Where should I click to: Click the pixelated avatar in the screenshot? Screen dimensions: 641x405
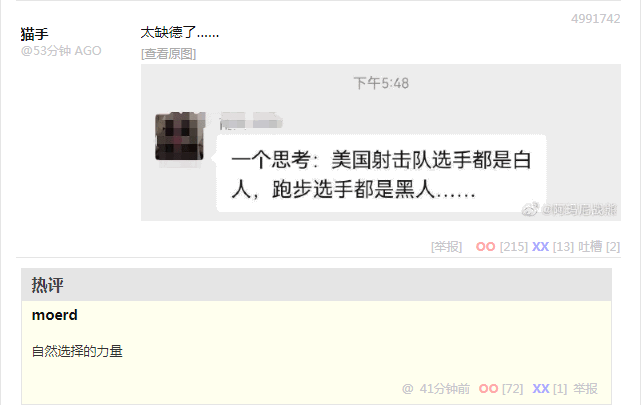click(179, 136)
